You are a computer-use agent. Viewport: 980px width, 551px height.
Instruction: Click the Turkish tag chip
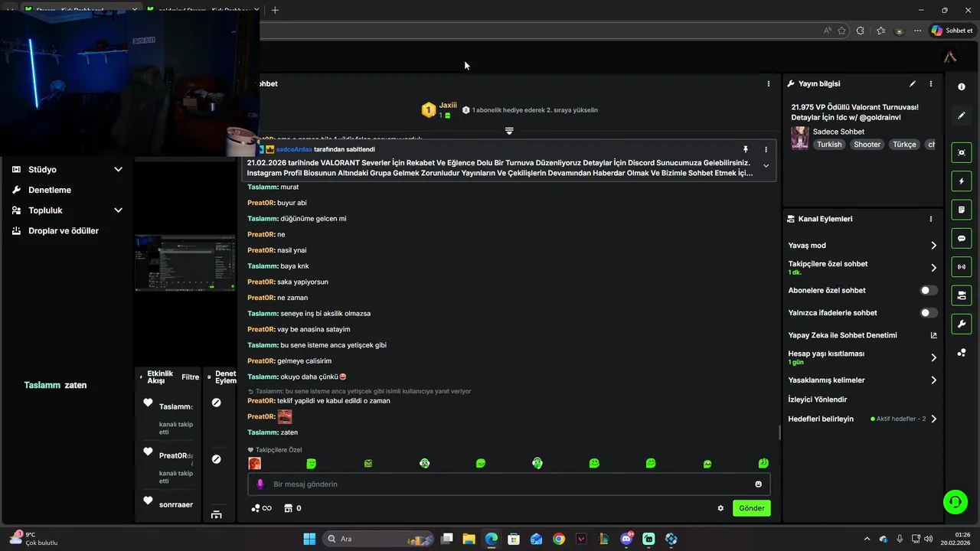coord(828,145)
